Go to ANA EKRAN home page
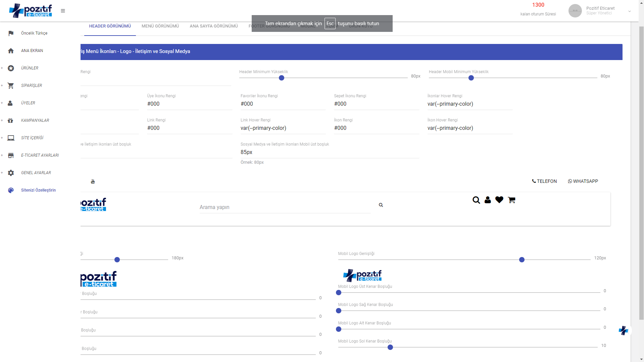This screenshot has height=362, width=644. (x=32, y=51)
